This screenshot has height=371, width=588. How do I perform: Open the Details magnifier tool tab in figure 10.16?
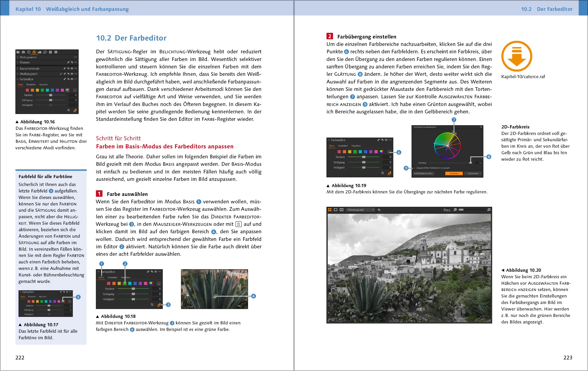click(x=45, y=52)
